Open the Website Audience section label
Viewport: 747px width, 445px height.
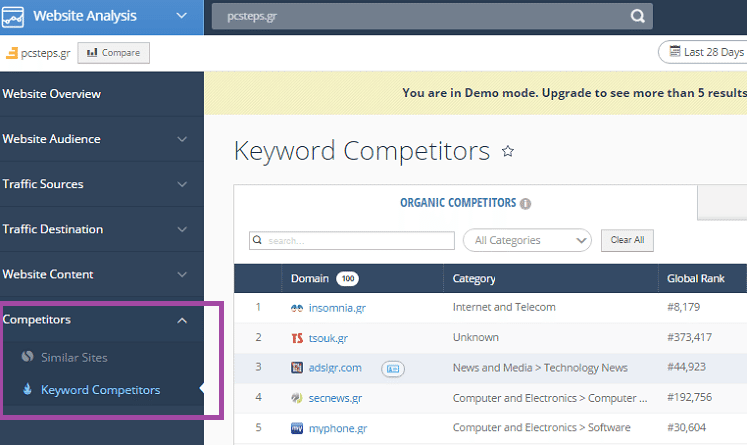(51, 139)
